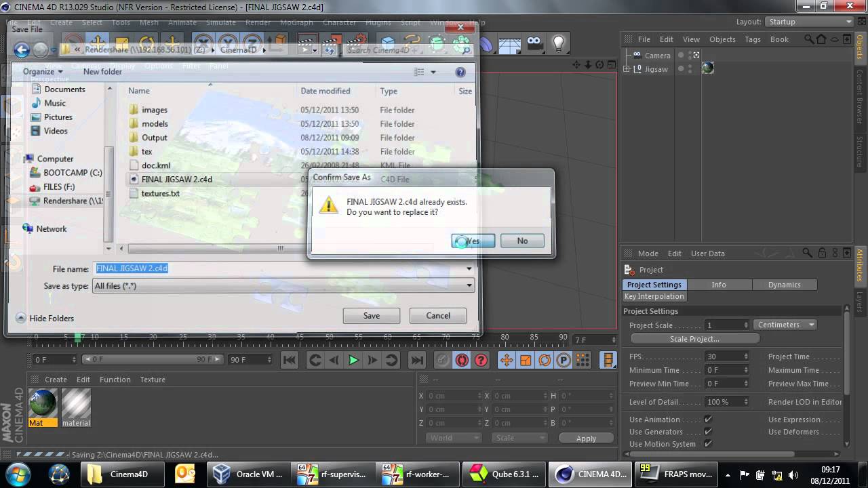
Task: Click the Scale Project... button
Action: click(694, 339)
